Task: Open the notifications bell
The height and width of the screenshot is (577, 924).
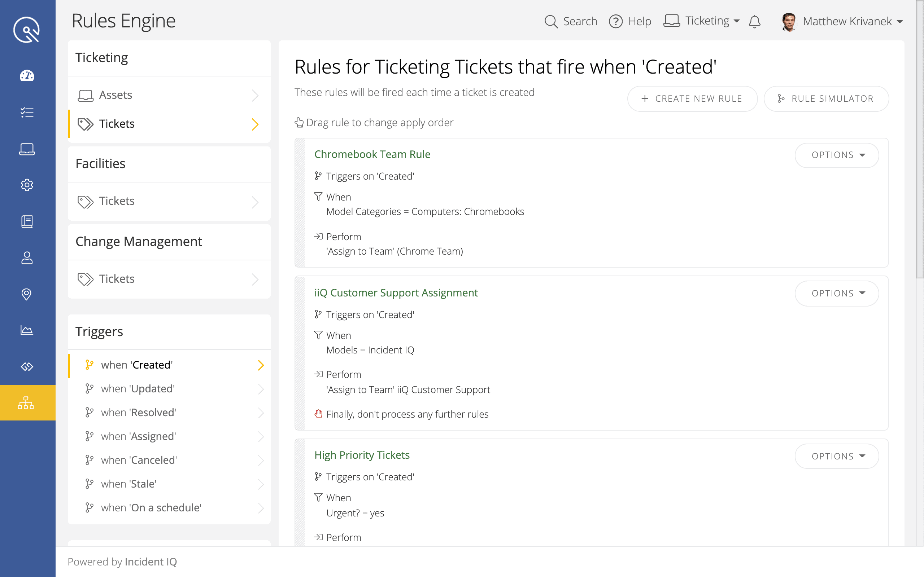Action: tap(754, 21)
